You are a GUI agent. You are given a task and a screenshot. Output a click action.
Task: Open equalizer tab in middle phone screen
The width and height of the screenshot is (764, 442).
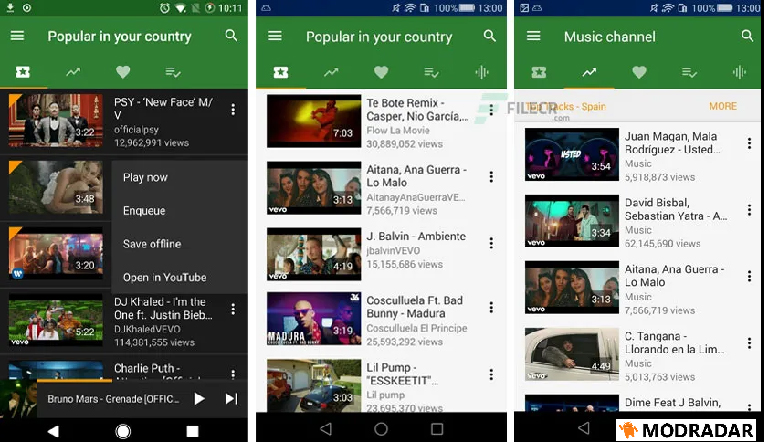[482, 73]
